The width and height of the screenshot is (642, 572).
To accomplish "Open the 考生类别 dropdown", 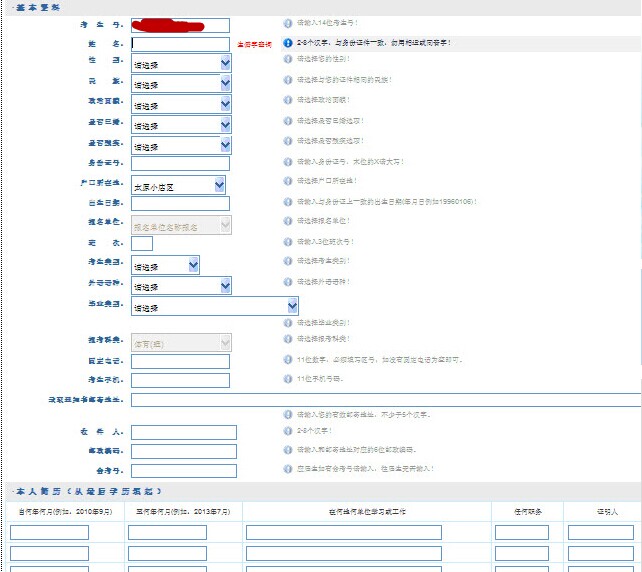I will 165,265.
